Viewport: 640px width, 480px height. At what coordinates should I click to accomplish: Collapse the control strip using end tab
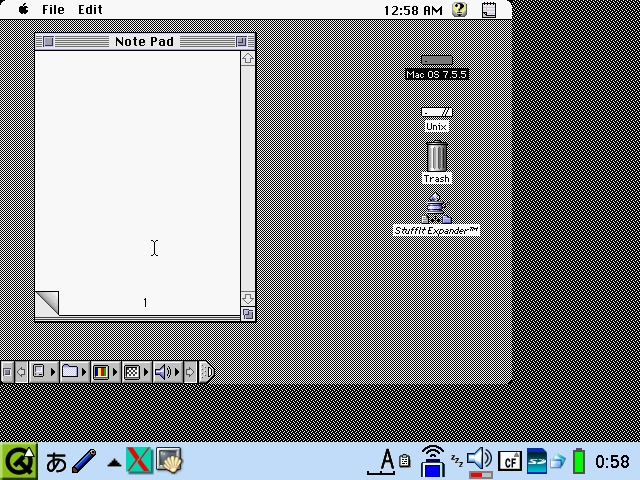click(x=206, y=372)
